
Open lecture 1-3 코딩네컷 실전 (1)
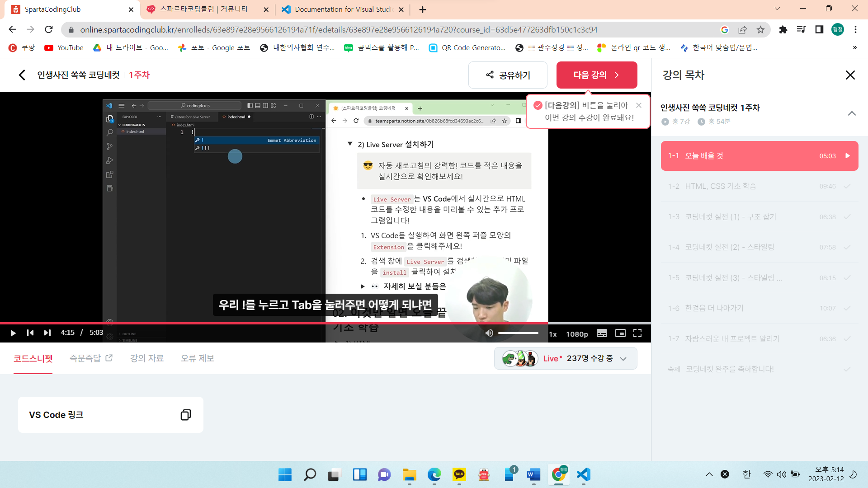pos(759,217)
